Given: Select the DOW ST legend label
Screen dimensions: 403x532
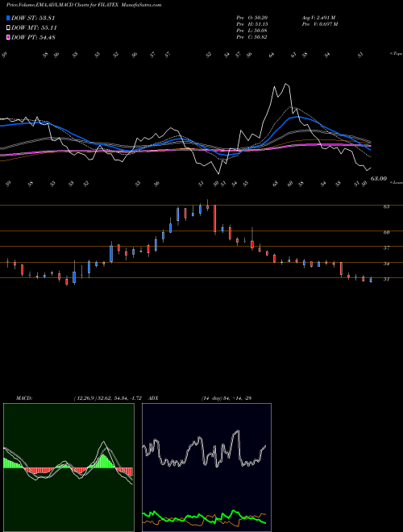Looking at the screenshot, I should [x=33, y=18].
